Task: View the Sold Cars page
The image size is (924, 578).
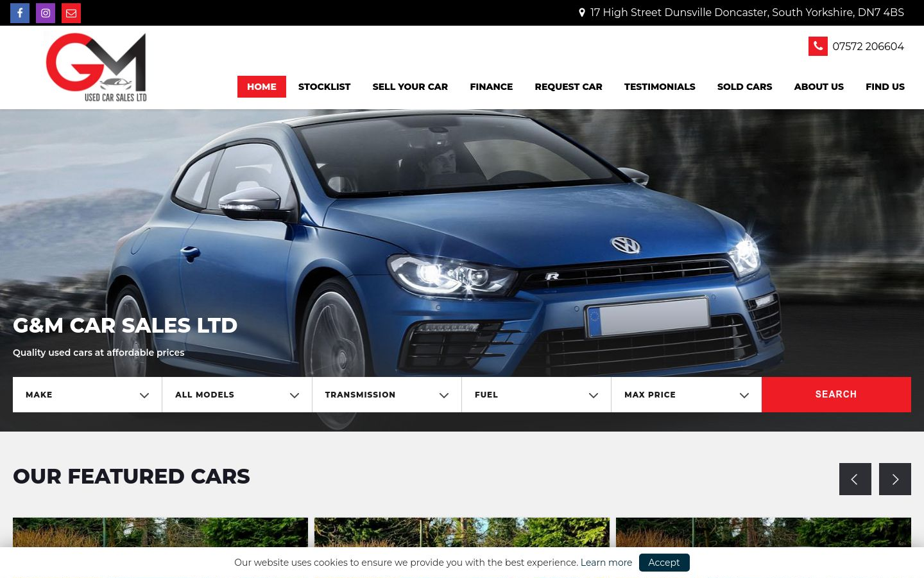Action: coord(744,87)
